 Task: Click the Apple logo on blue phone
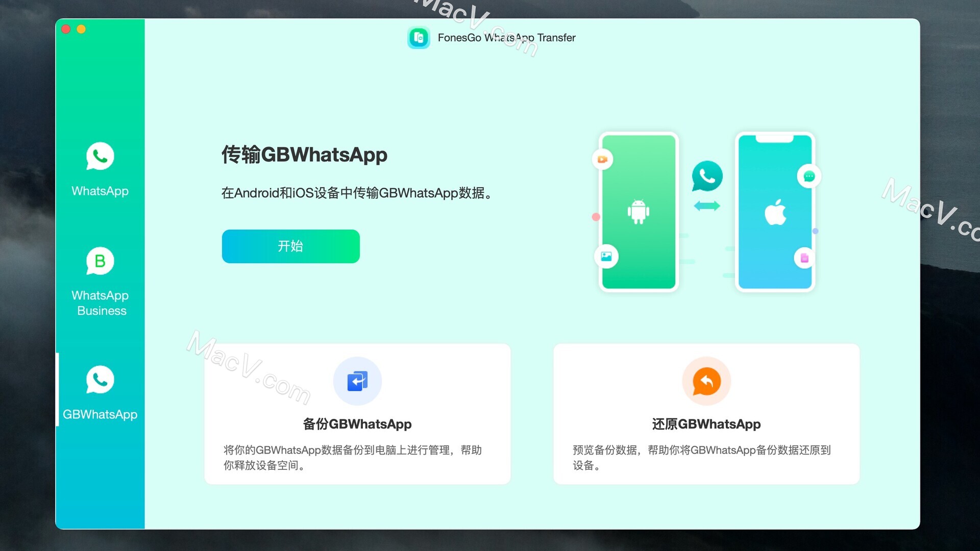tap(775, 212)
